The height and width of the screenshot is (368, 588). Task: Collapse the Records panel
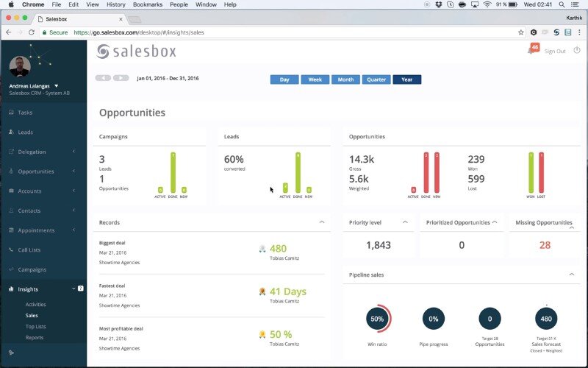click(x=322, y=222)
